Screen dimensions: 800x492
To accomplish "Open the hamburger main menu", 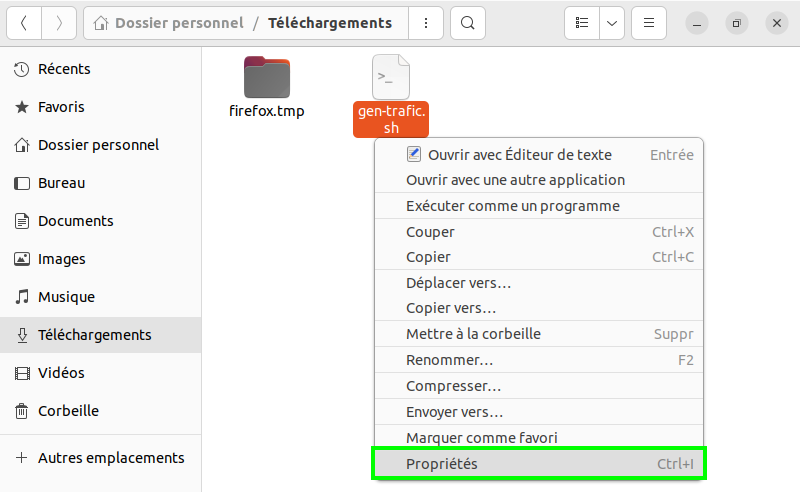I will [x=649, y=23].
